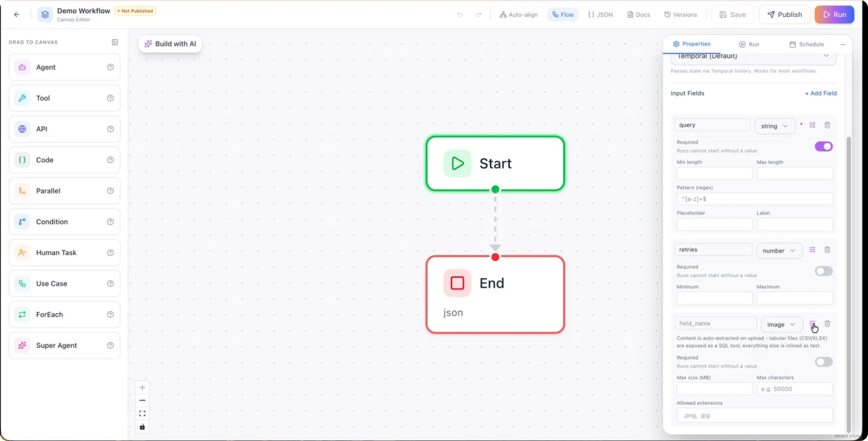Viewport: 868px width, 441px height.
Task: Show help for the Condition node
Action: click(111, 222)
